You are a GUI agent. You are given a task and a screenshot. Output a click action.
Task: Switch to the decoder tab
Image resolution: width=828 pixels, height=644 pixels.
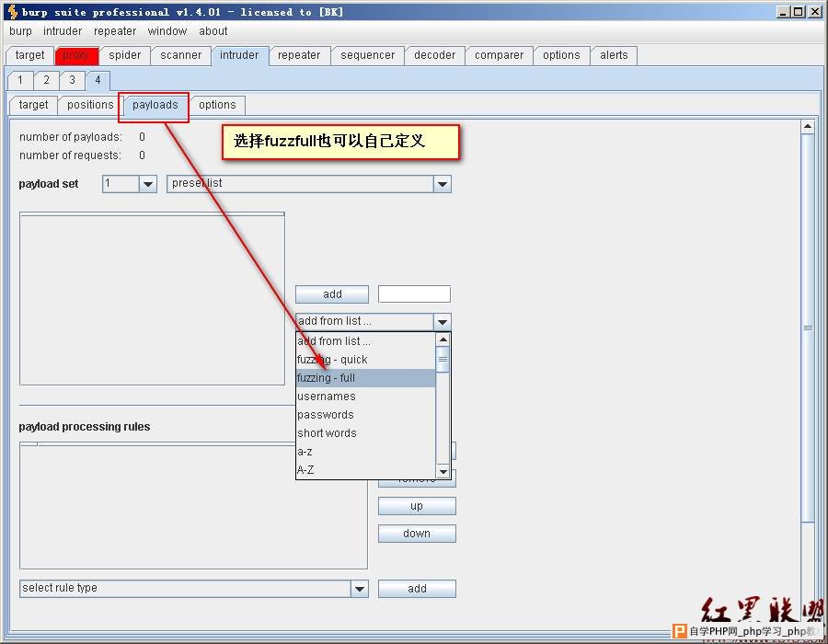[x=434, y=55]
